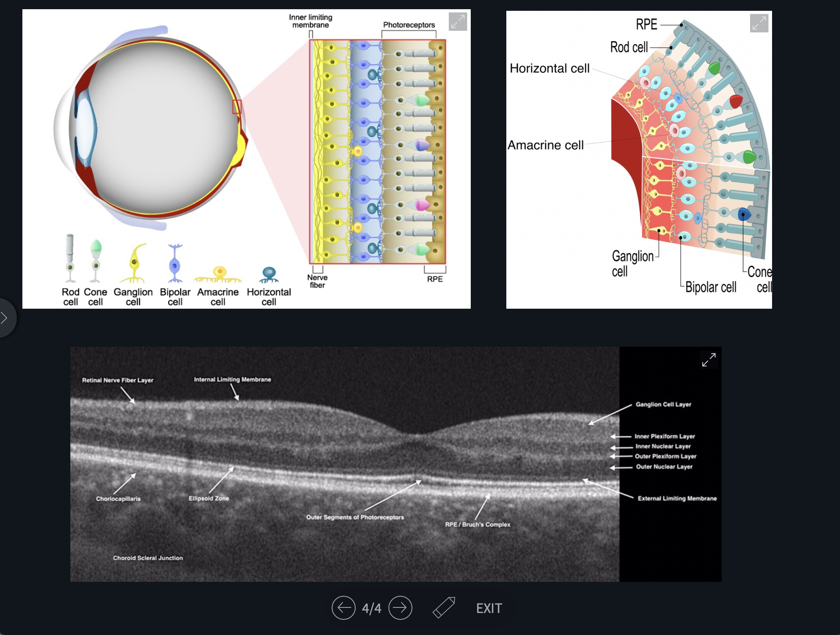Expand the eye anatomy diagram fullscreen
This screenshot has width=840, height=635.
click(x=458, y=22)
